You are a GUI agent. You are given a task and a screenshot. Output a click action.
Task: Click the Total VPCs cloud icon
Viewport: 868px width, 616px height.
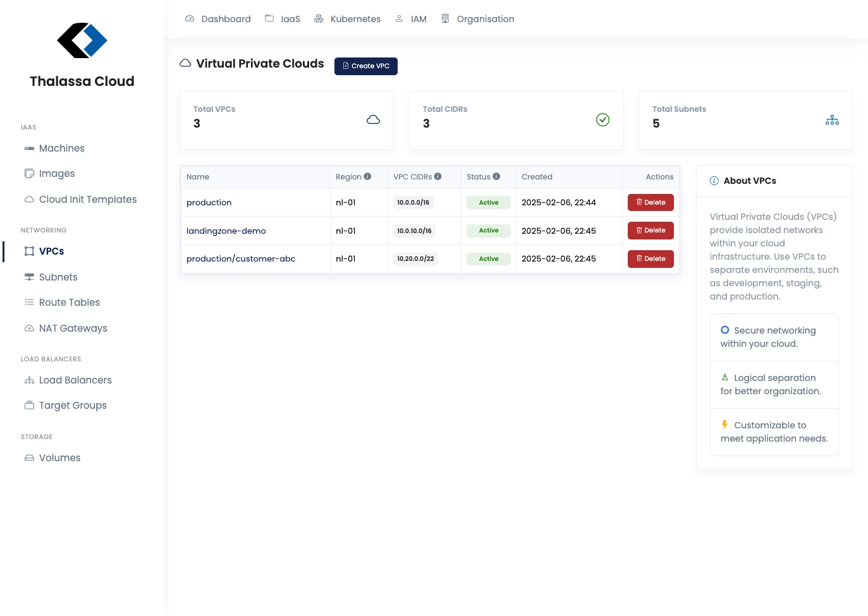[373, 120]
